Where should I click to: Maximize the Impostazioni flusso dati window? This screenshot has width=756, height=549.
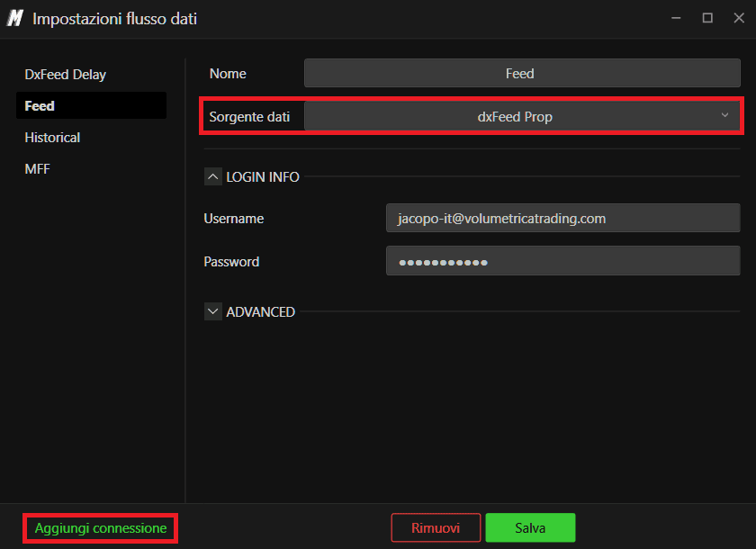[707, 18]
